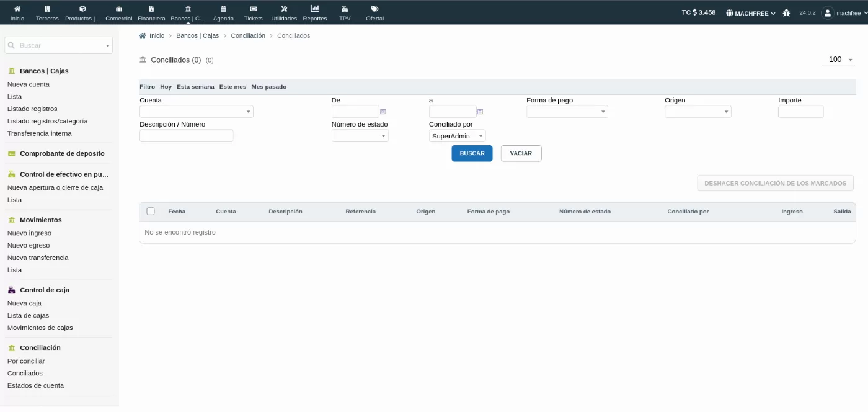The image size is (868, 412).
Task: Click the VACIAR button
Action: click(x=521, y=153)
